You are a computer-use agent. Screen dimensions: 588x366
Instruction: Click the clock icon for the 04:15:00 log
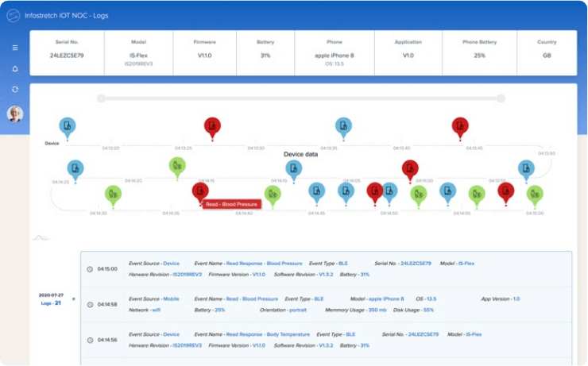point(90,269)
